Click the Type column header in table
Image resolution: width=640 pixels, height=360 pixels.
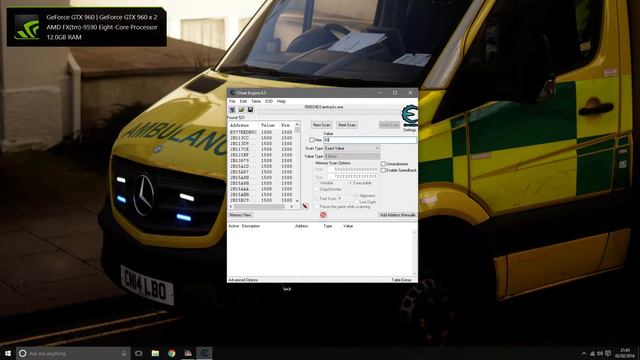pos(328,226)
